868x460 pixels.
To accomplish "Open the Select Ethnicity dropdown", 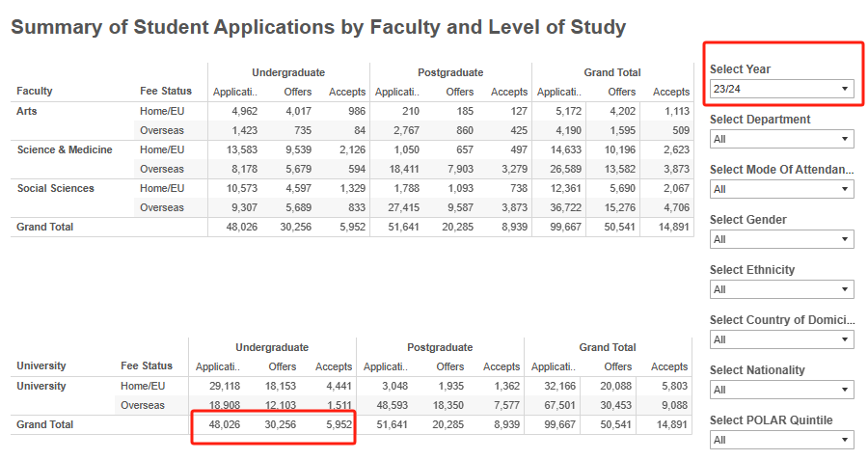I will 781,289.
